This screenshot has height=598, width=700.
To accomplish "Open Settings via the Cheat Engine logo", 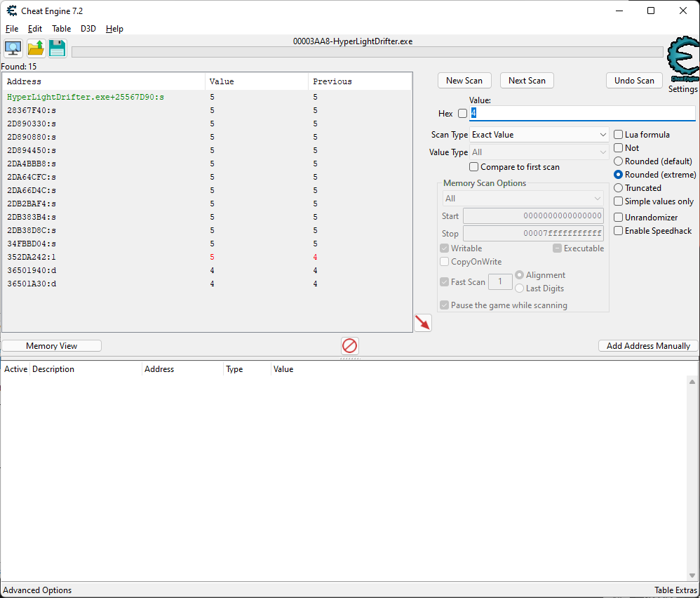I will click(x=682, y=63).
